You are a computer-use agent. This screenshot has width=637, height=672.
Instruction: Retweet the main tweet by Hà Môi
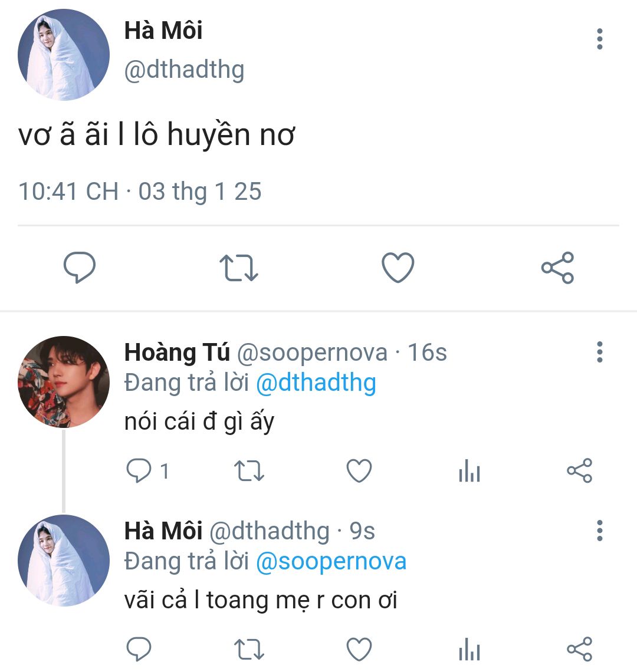(x=238, y=268)
